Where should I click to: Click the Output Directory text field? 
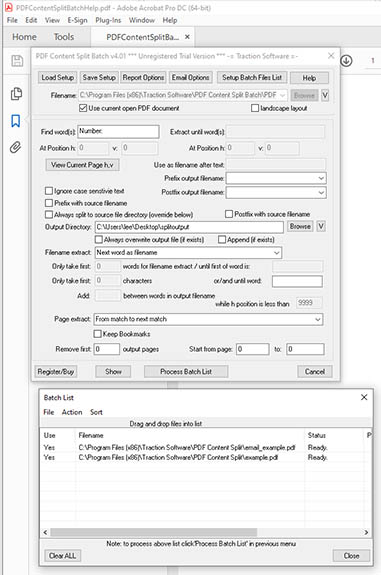[x=189, y=227]
